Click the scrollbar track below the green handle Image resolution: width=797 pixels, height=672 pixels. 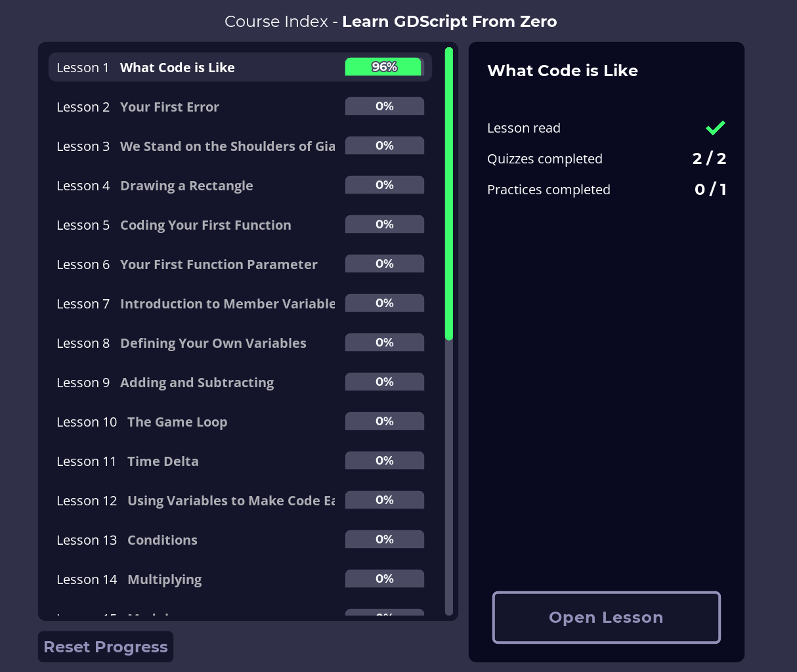point(449,477)
